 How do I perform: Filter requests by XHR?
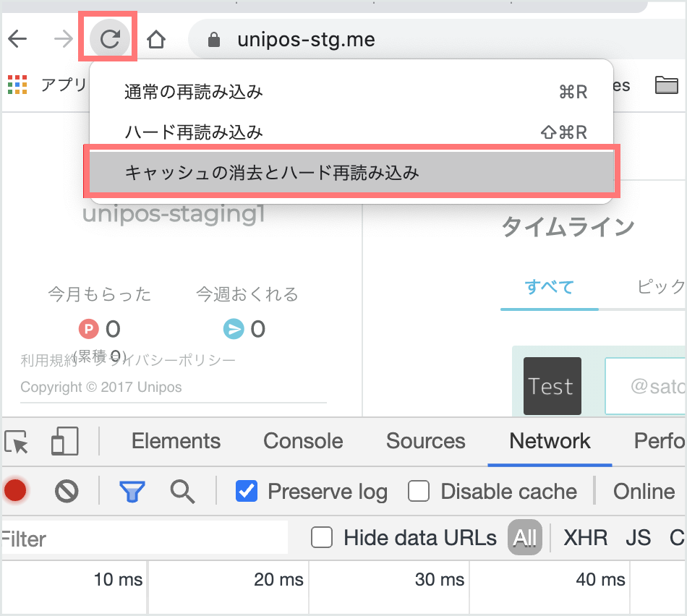pyautogui.click(x=585, y=538)
